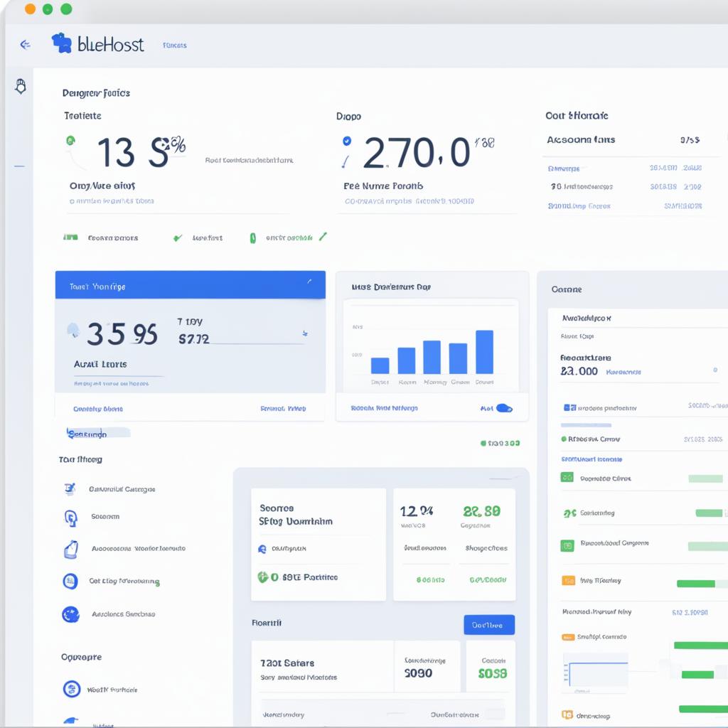Click the blueHosst logo

97,43
